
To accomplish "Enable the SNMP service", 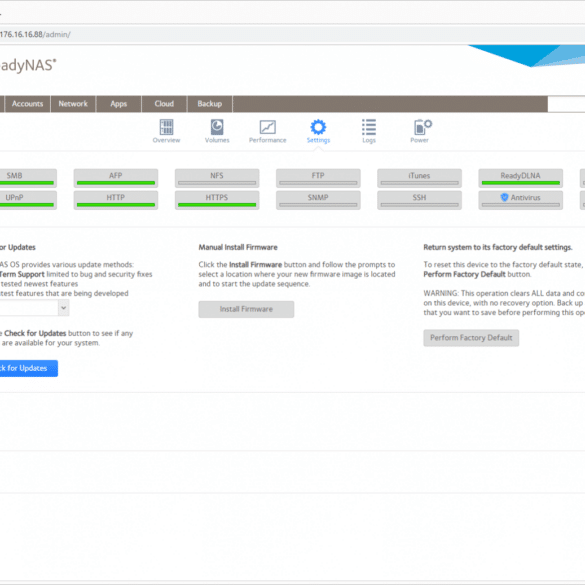I will pyautogui.click(x=318, y=200).
